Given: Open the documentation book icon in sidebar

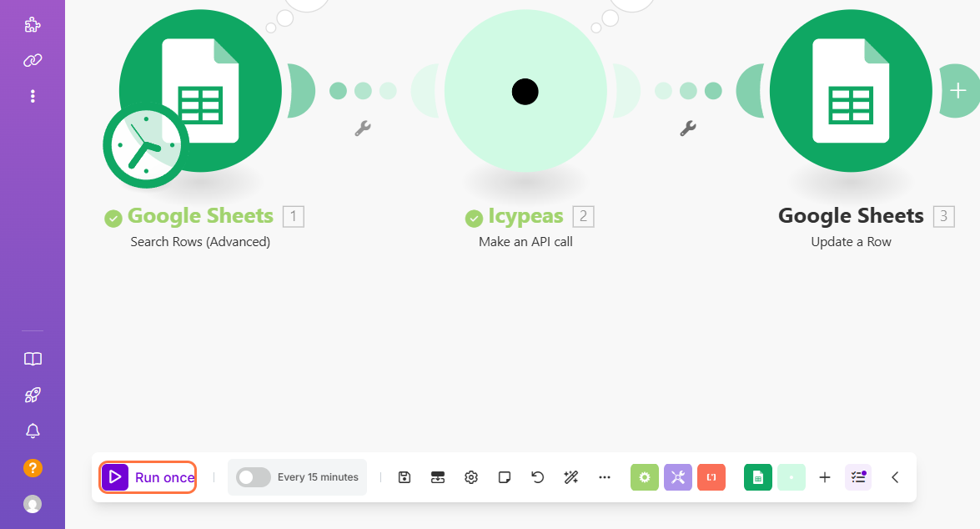Looking at the screenshot, I should pyautogui.click(x=33, y=359).
